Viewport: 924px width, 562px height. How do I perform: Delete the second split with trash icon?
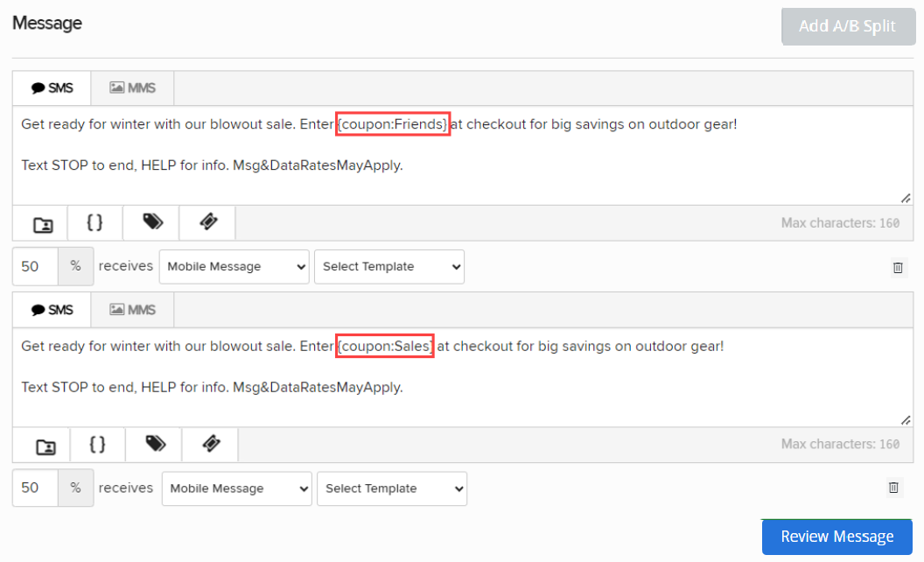point(893,488)
